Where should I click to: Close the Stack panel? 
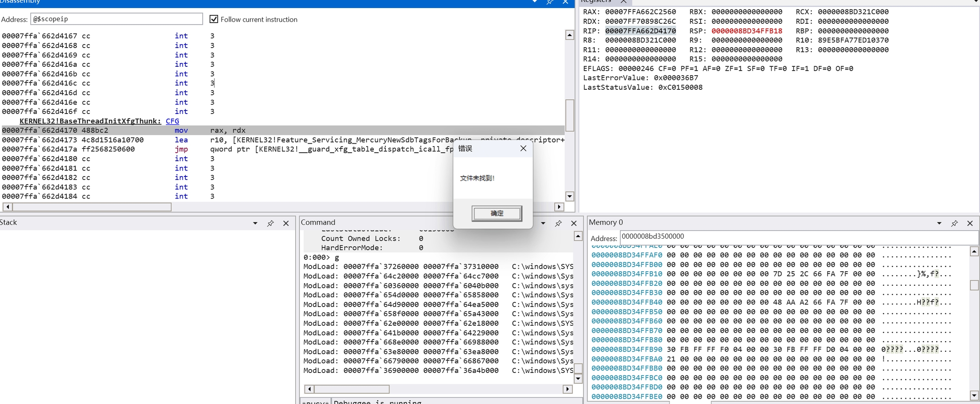[x=286, y=223]
